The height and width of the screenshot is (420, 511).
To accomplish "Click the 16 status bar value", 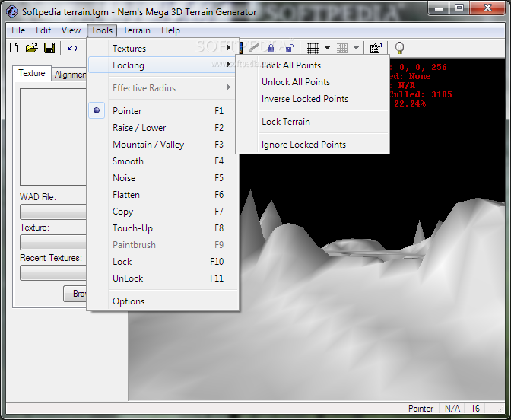I will pyautogui.click(x=475, y=409).
